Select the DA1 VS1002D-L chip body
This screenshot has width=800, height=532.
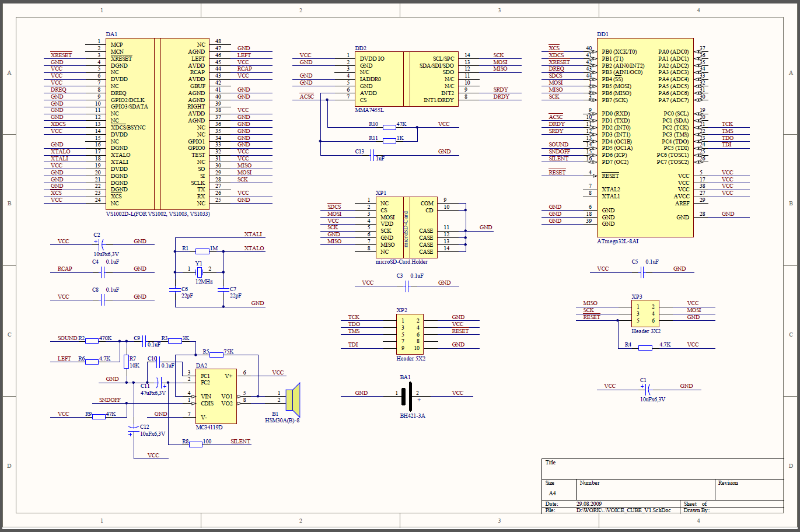pos(156,124)
